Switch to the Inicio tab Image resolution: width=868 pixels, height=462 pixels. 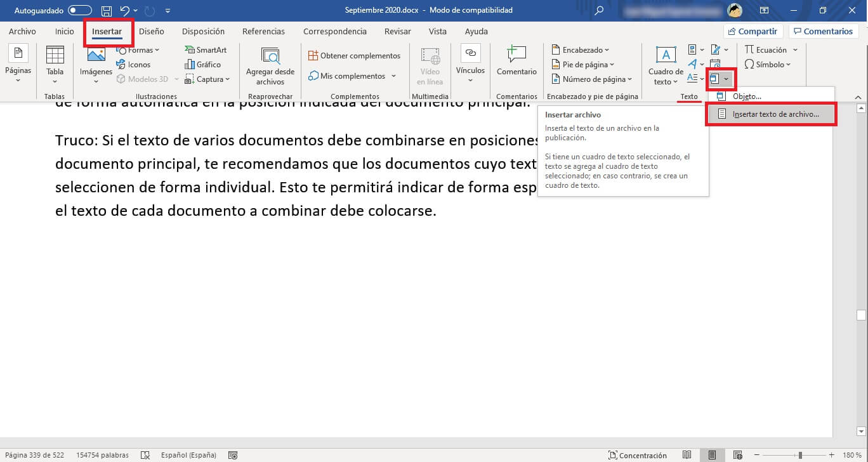64,31
